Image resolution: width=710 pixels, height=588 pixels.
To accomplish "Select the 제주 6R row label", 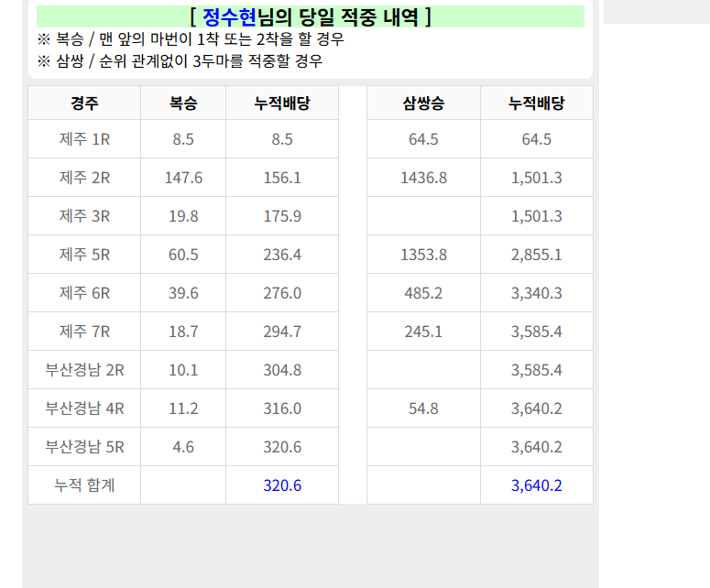I will tap(84, 293).
